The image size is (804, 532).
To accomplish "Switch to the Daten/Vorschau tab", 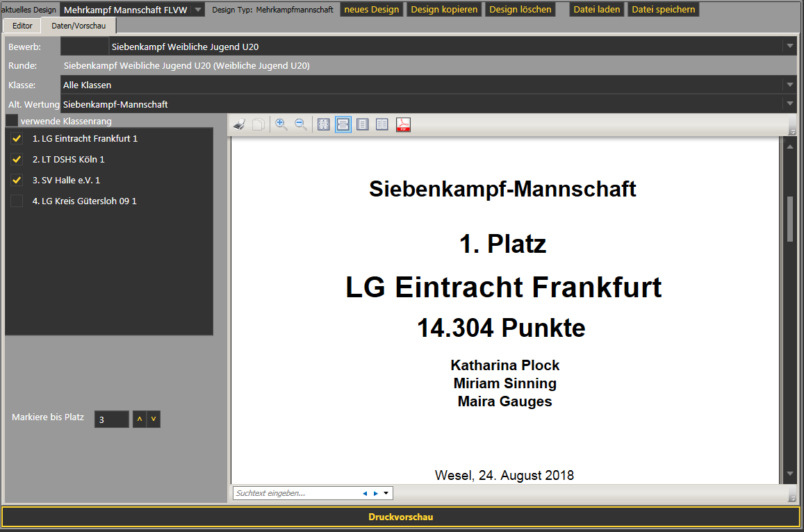I will pos(79,26).
